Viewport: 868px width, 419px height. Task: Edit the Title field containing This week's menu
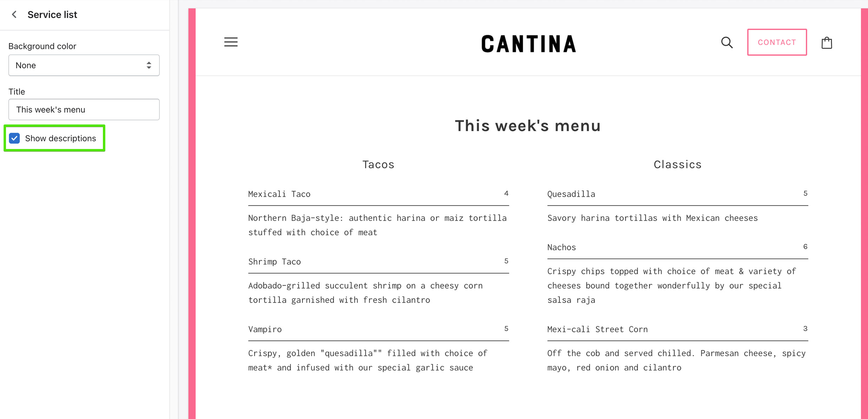(x=84, y=109)
